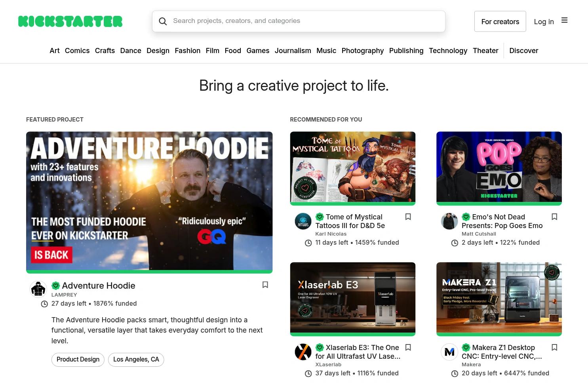
Task: Go to the Crafts category
Action: pos(105,51)
